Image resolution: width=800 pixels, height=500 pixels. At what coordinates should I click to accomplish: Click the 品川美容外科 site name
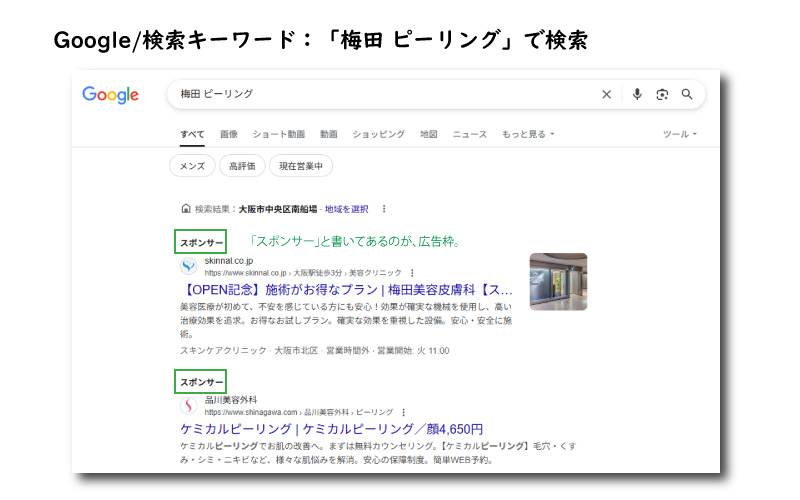(x=231, y=399)
